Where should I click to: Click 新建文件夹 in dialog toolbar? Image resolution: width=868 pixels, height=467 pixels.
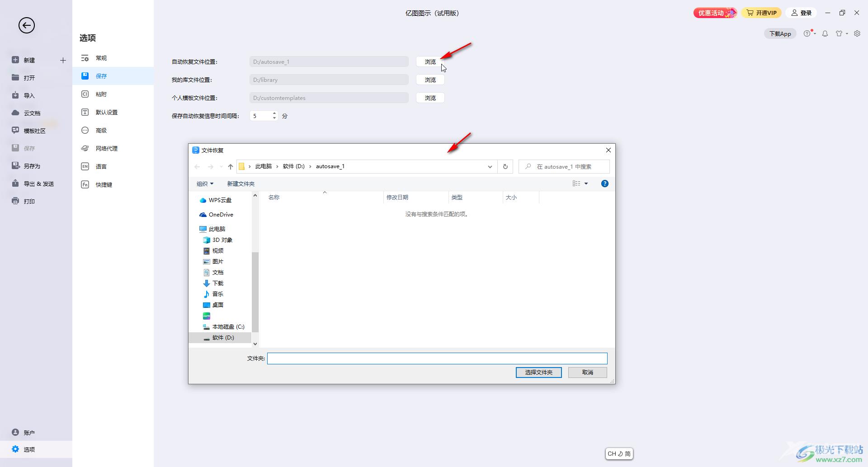pyautogui.click(x=241, y=184)
